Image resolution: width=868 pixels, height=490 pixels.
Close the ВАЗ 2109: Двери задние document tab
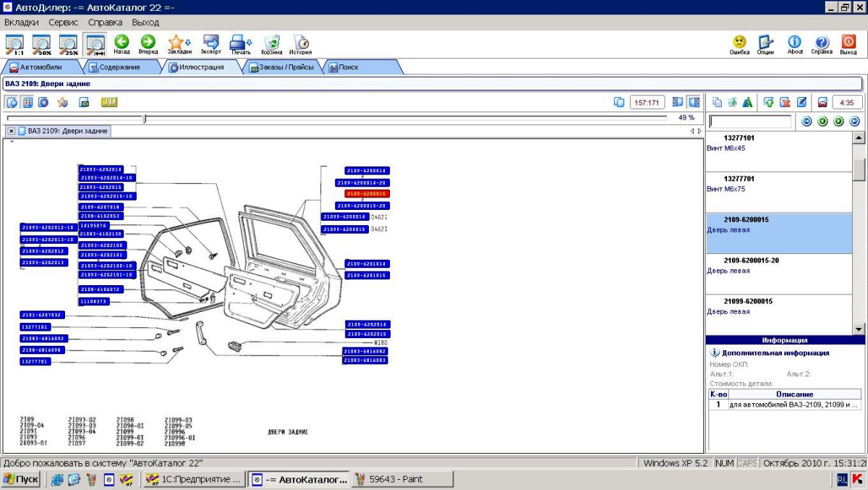[12, 131]
